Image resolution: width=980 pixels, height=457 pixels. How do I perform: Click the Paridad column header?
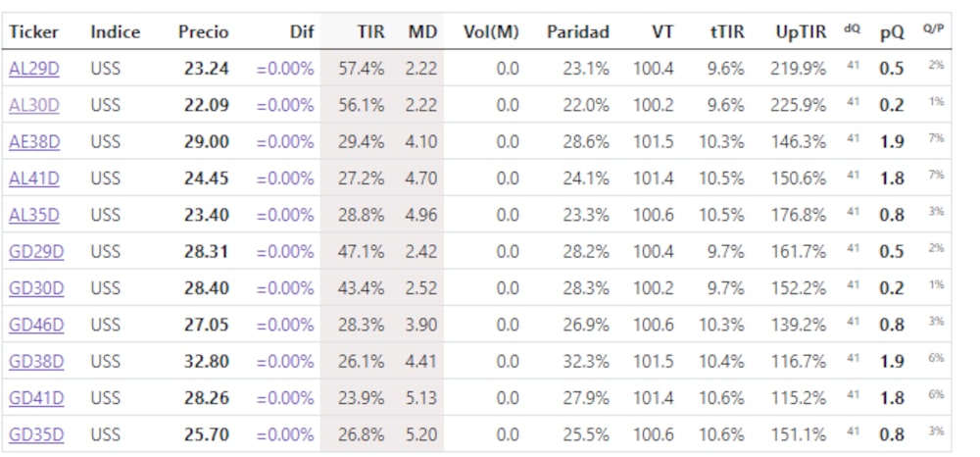tap(577, 32)
